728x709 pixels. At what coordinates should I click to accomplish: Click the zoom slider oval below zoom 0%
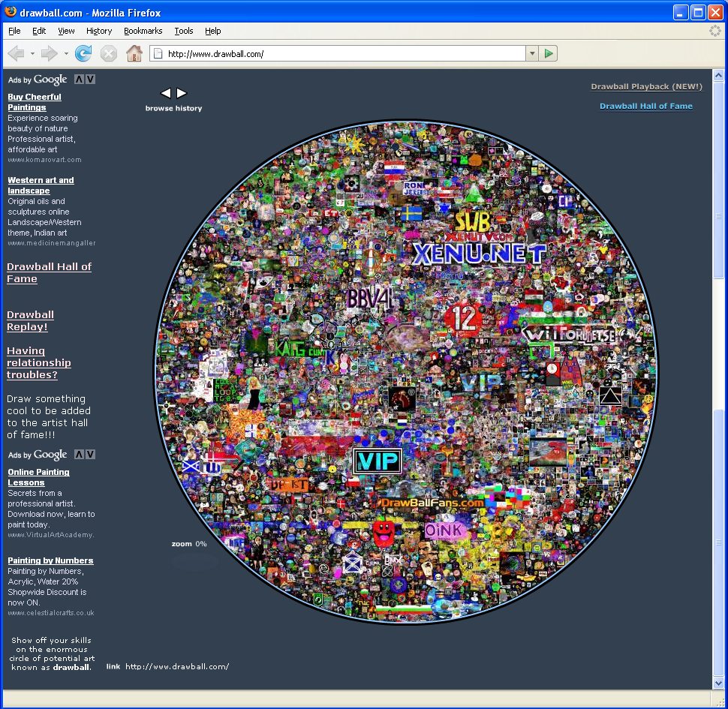194,561
